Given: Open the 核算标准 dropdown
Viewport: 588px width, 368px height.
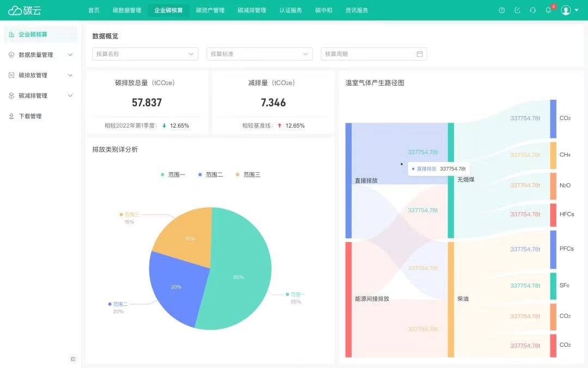Looking at the screenshot, I should 260,54.
